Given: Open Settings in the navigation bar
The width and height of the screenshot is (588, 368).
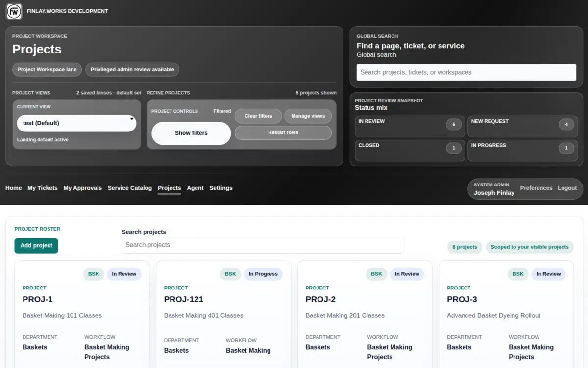Looking at the screenshot, I should (x=221, y=188).
